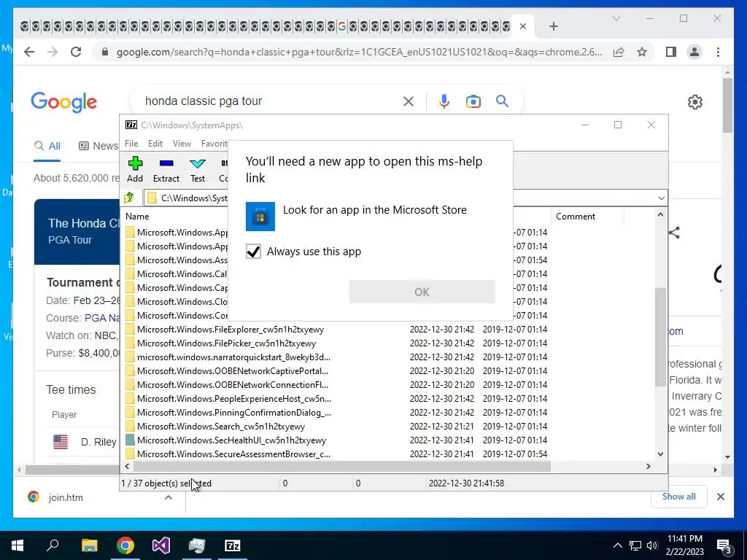Image resolution: width=747 pixels, height=560 pixels.
Task: Click the up-folder icon in 7-Zip
Action: 128,198
